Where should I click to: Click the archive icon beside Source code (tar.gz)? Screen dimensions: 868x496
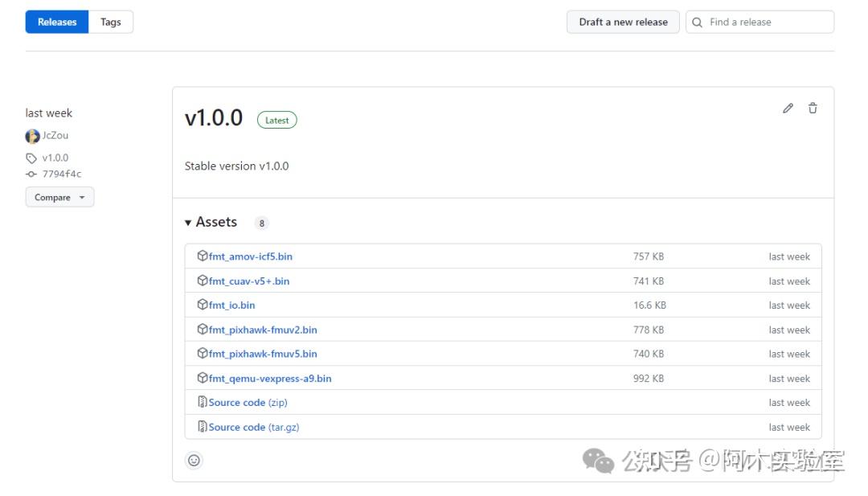coord(202,427)
